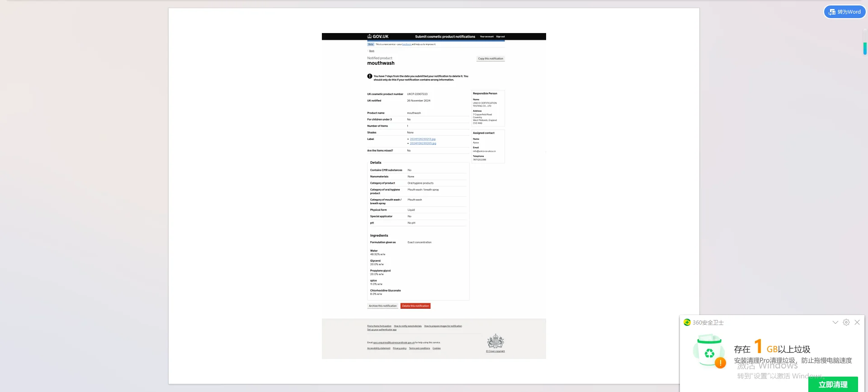Click red Delete this notification button
Image resolution: width=868 pixels, height=392 pixels.
415,306
